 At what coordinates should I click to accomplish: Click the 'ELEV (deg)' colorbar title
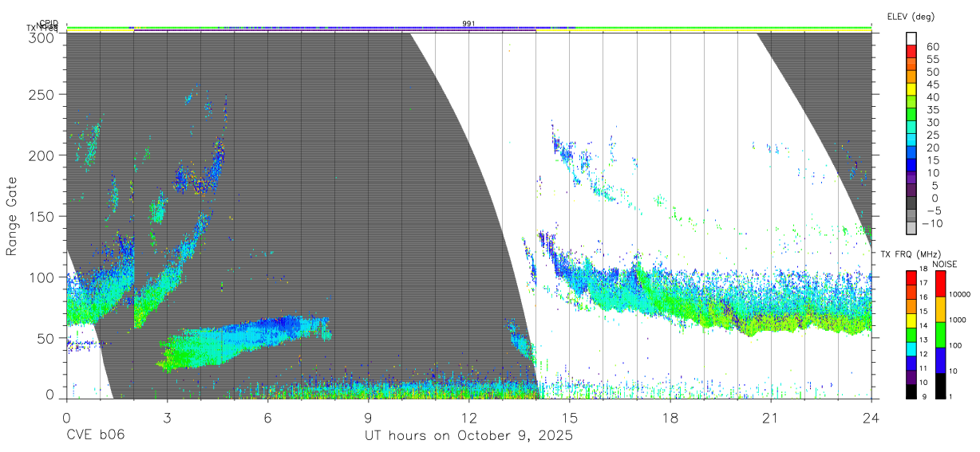point(911,17)
